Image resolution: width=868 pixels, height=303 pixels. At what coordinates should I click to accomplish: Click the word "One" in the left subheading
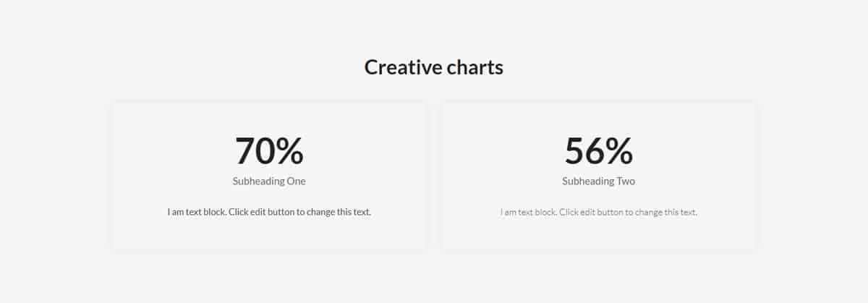(296, 182)
